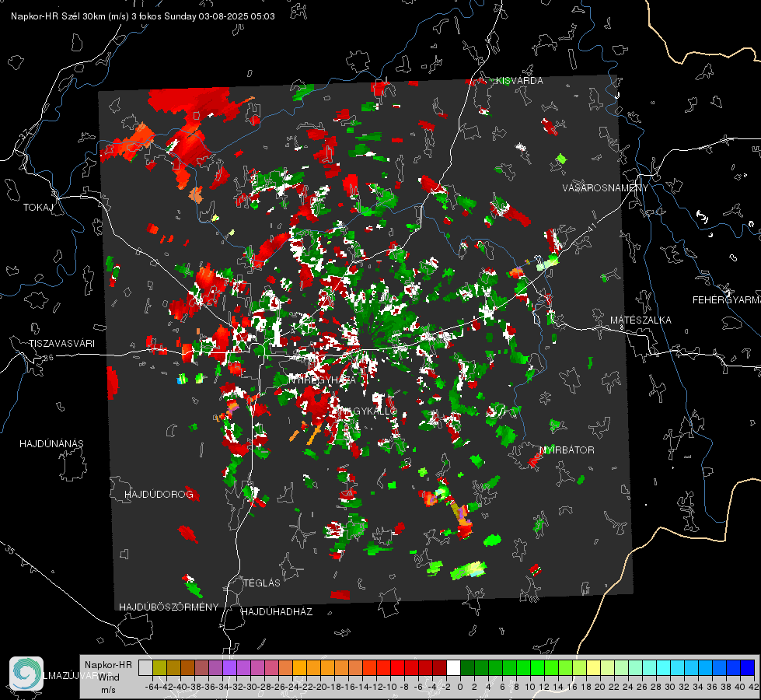Screen dimensions: 761x700
Task: Click the HAJDÚBÖSZÖRMÉNY city label
Action: click(x=169, y=607)
